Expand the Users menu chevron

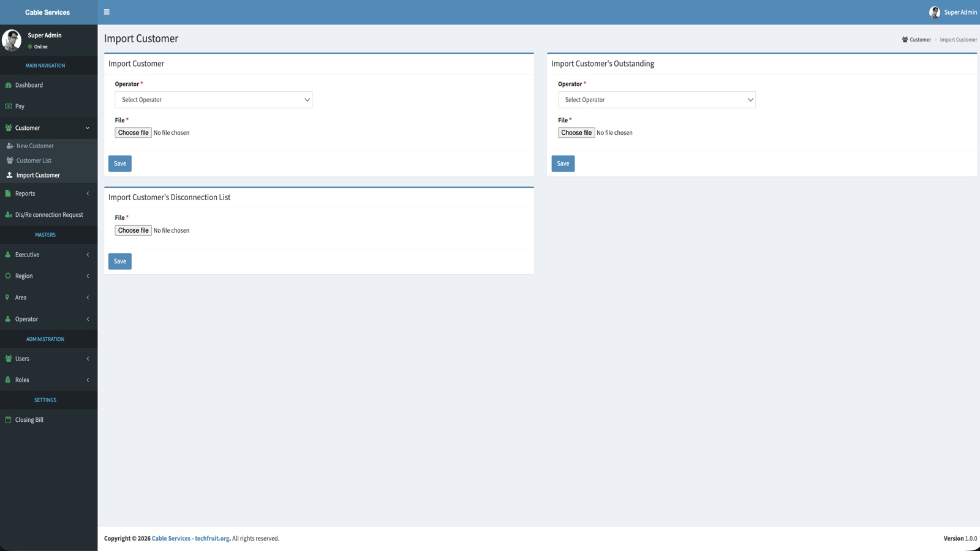pos(88,359)
